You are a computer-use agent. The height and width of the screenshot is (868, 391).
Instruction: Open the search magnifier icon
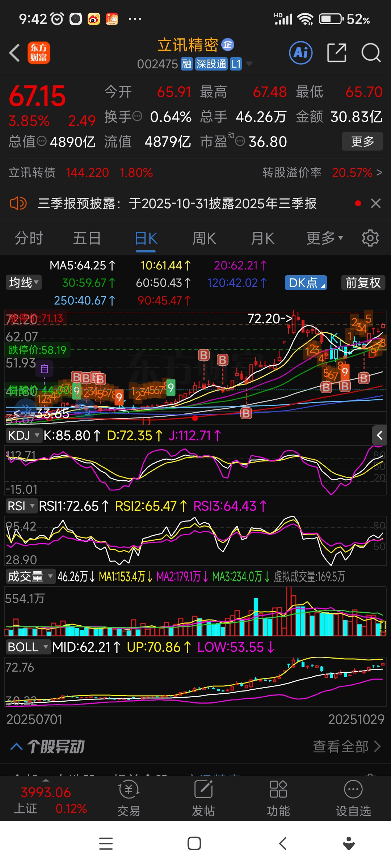coord(371,53)
